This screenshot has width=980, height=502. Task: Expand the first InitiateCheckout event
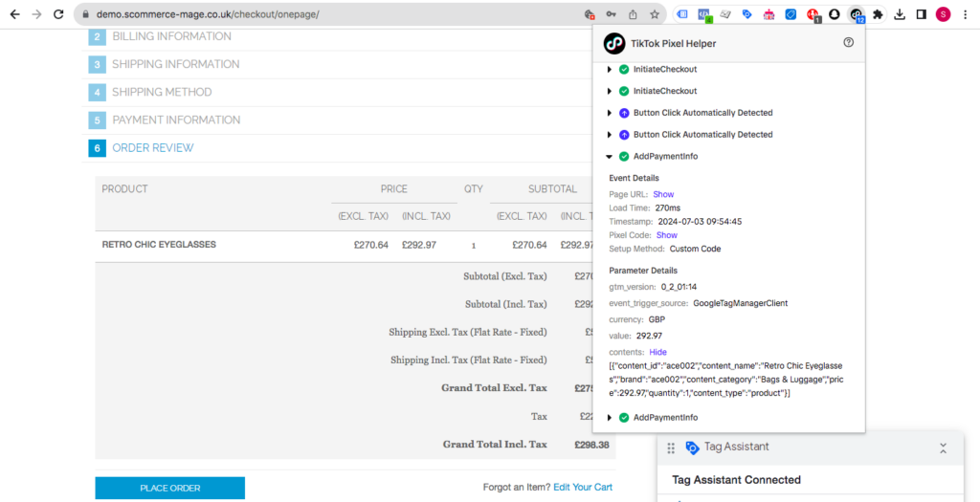610,70
